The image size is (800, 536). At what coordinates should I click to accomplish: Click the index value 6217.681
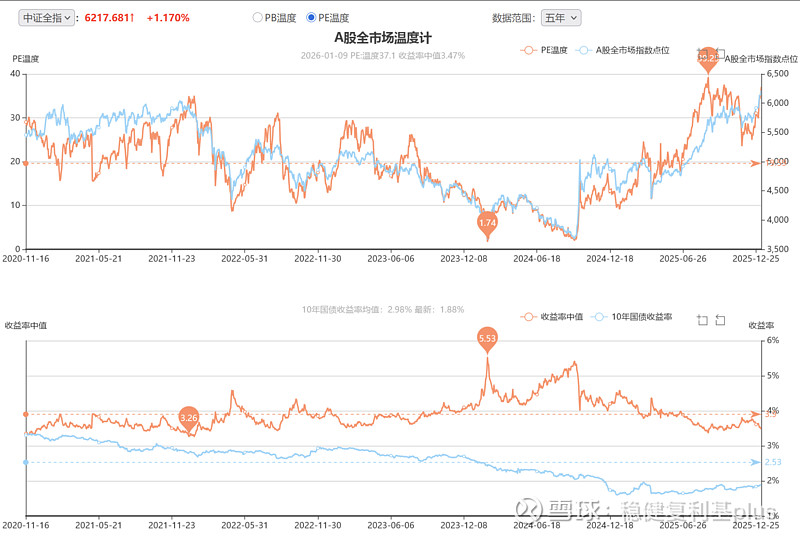pos(109,18)
